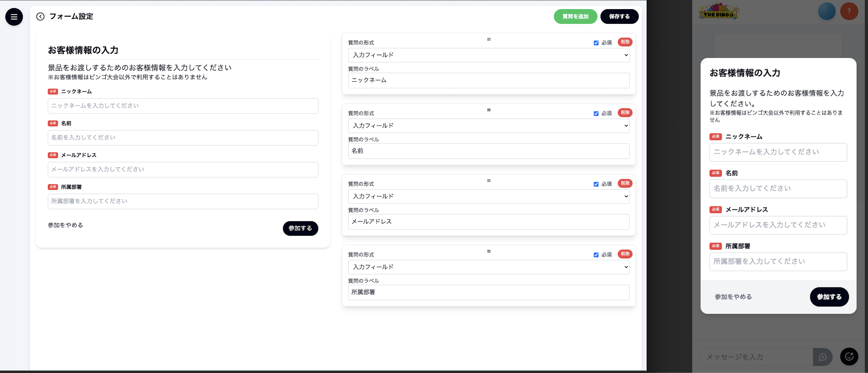Screen dimensions: 868x373
Task: Click the help question mark icon
Action: 849,11
